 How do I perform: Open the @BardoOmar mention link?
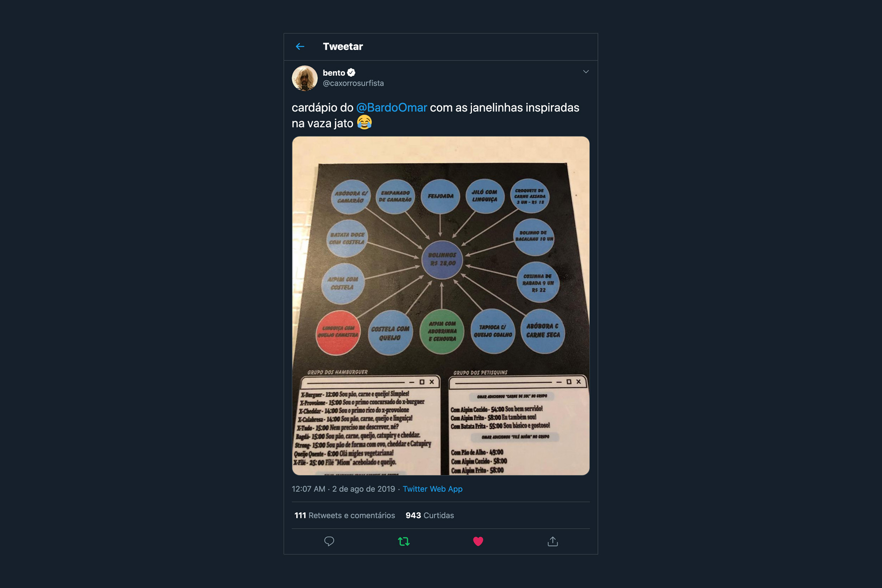391,107
